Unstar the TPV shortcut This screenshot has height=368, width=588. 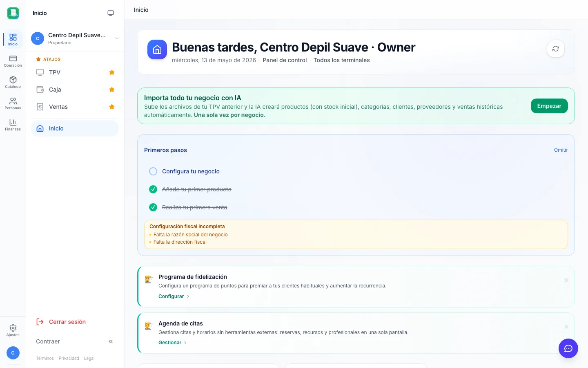112,72
